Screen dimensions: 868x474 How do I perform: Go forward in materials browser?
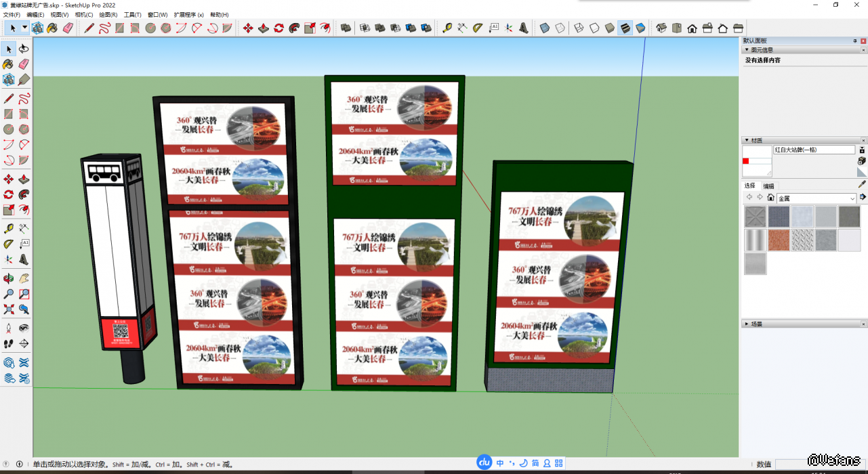760,198
